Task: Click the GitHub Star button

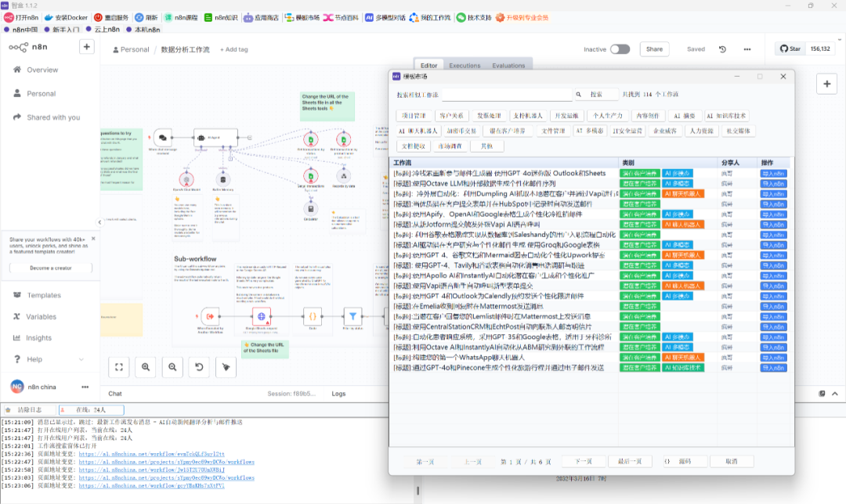Action: tap(790, 49)
